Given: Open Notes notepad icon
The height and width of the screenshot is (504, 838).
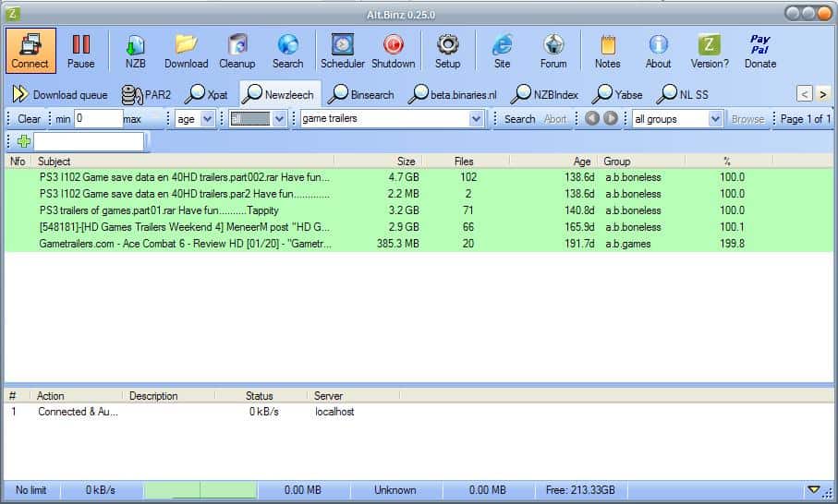Looking at the screenshot, I should [x=608, y=51].
